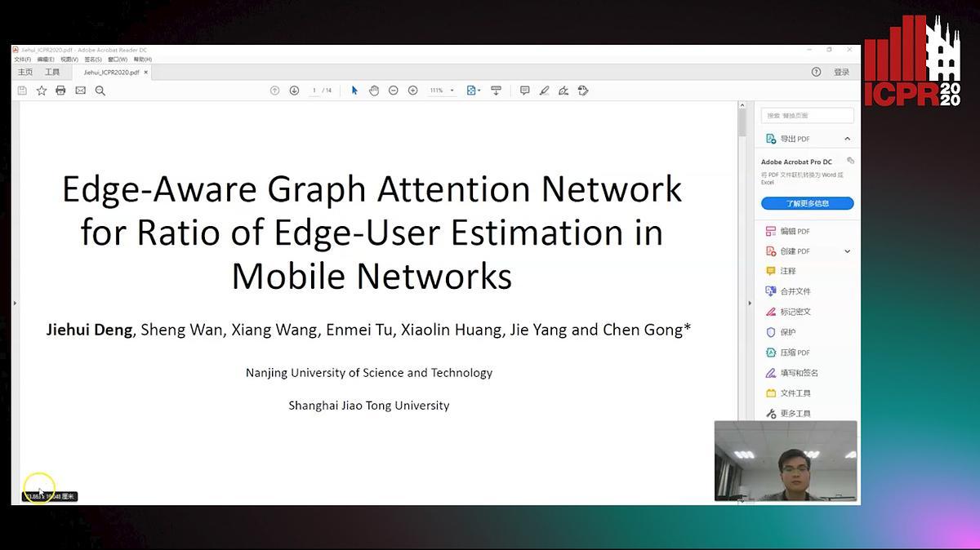Screen dimensions: 980x550
Task: Click the Print file icon
Action: pyautogui.click(x=60, y=91)
